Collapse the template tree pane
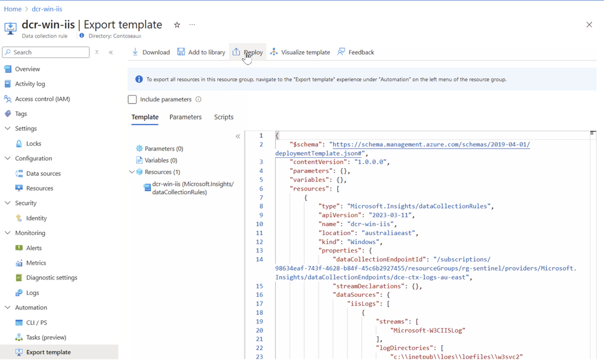 point(238,137)
